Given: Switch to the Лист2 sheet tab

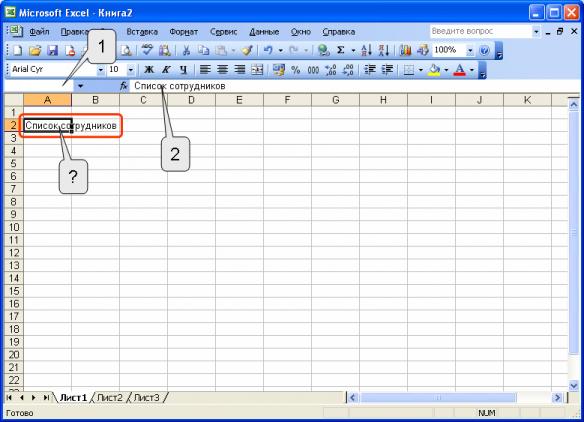Looking at the screenshot, I should click(x=110, y=397).
